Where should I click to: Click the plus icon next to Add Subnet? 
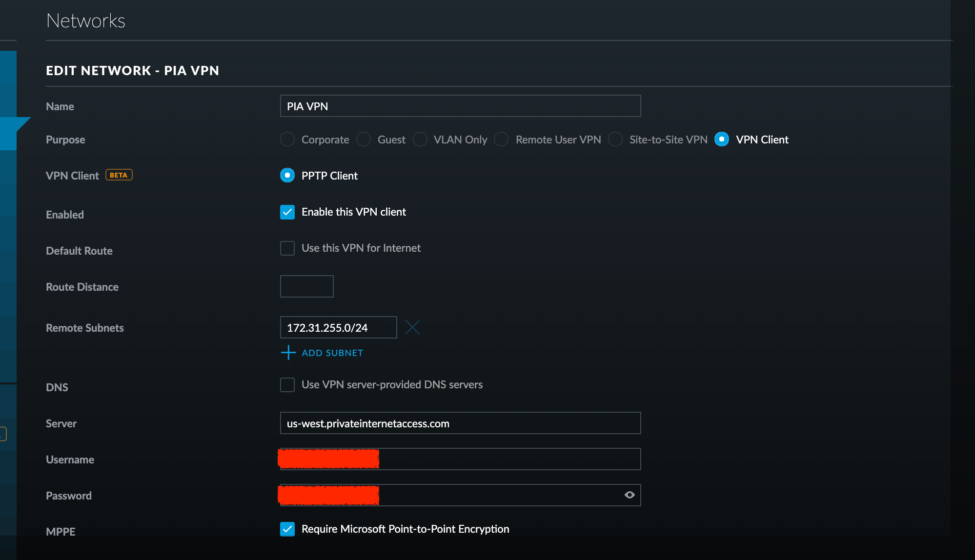click(288, 353)
